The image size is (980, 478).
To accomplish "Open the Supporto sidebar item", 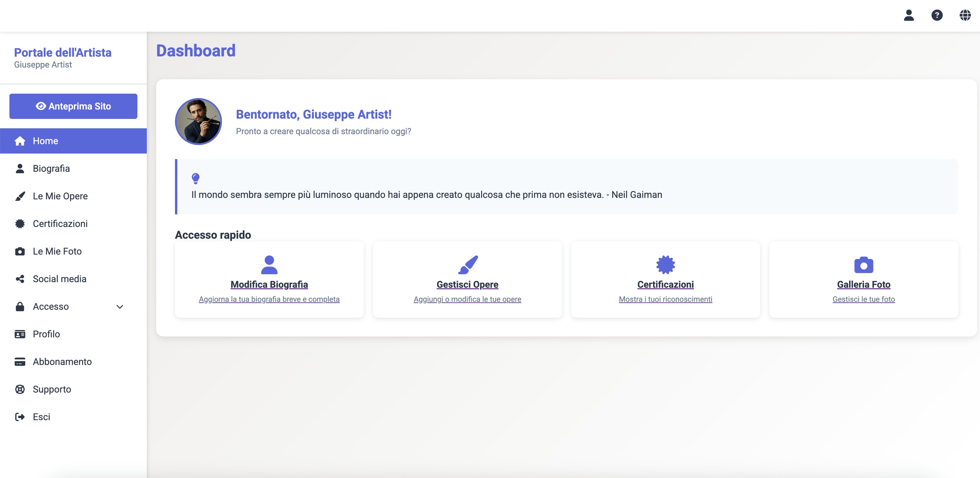I will point(73,389).
